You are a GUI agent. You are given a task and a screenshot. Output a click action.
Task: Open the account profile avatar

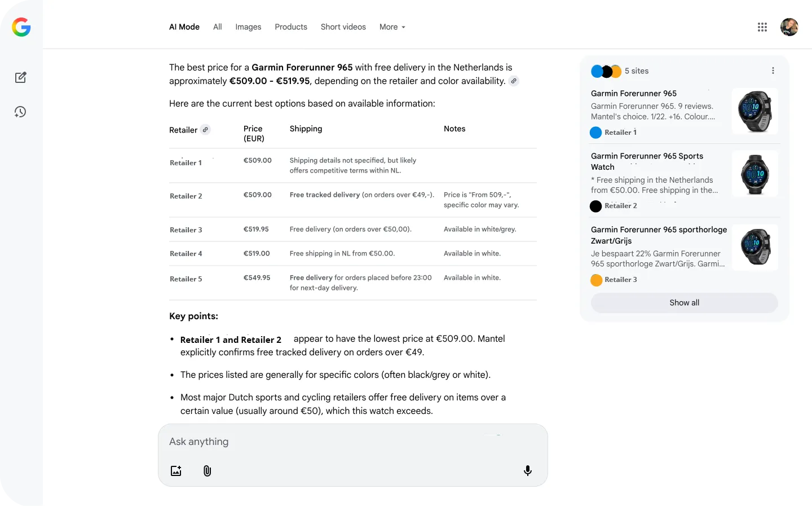point(789,27)
